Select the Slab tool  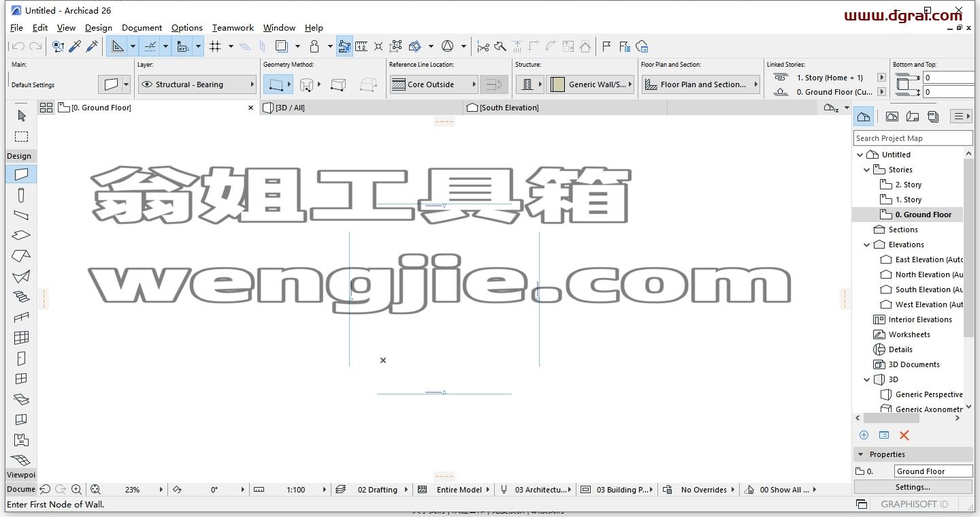pos(21,236)
